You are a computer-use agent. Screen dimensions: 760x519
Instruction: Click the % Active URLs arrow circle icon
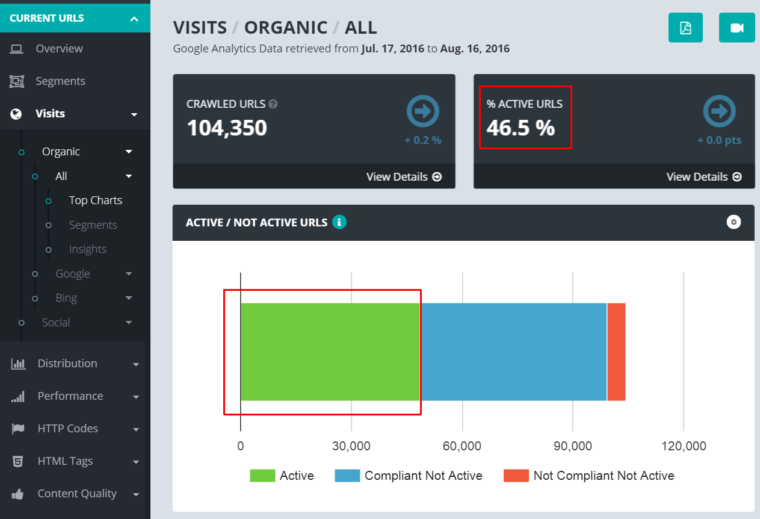[719, 111]
